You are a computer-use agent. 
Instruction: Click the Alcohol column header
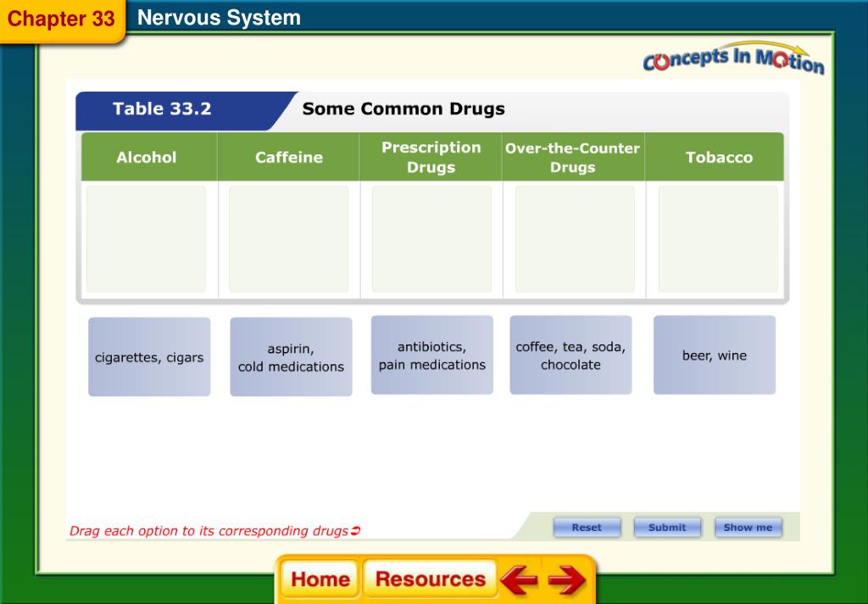point(149,157)
